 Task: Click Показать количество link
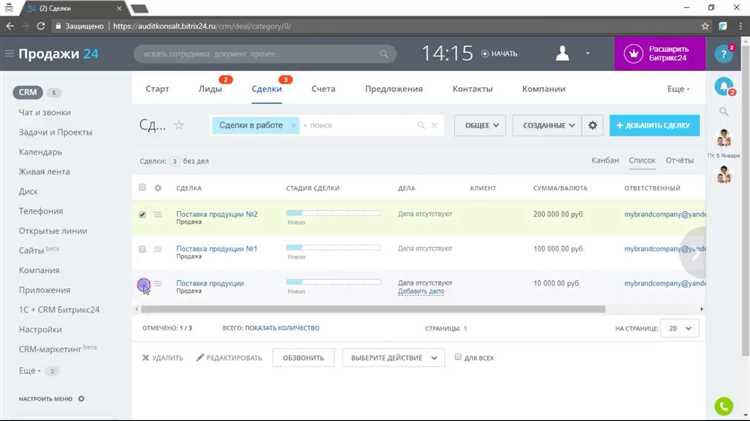point(282,328)
